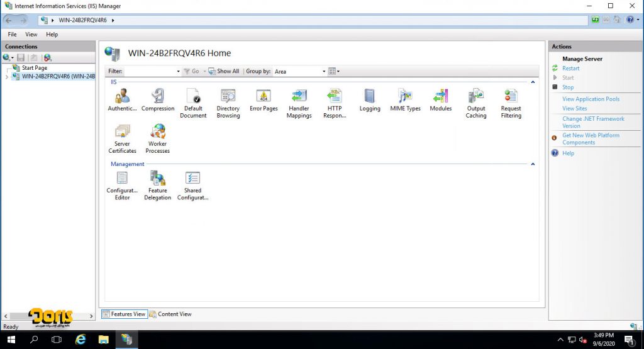
Task: Open the MIME Types feature
Action: 406,100
